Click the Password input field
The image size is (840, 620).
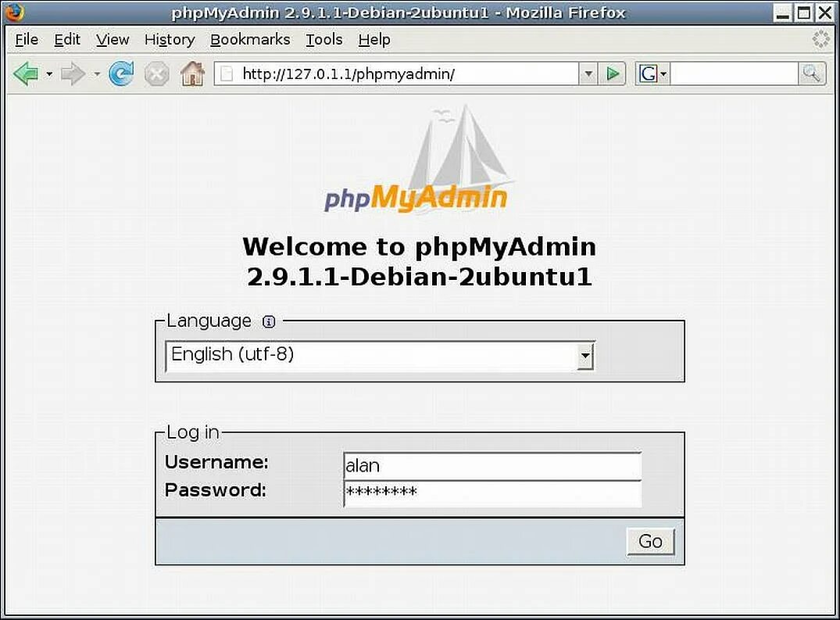[x=492, y=493]
